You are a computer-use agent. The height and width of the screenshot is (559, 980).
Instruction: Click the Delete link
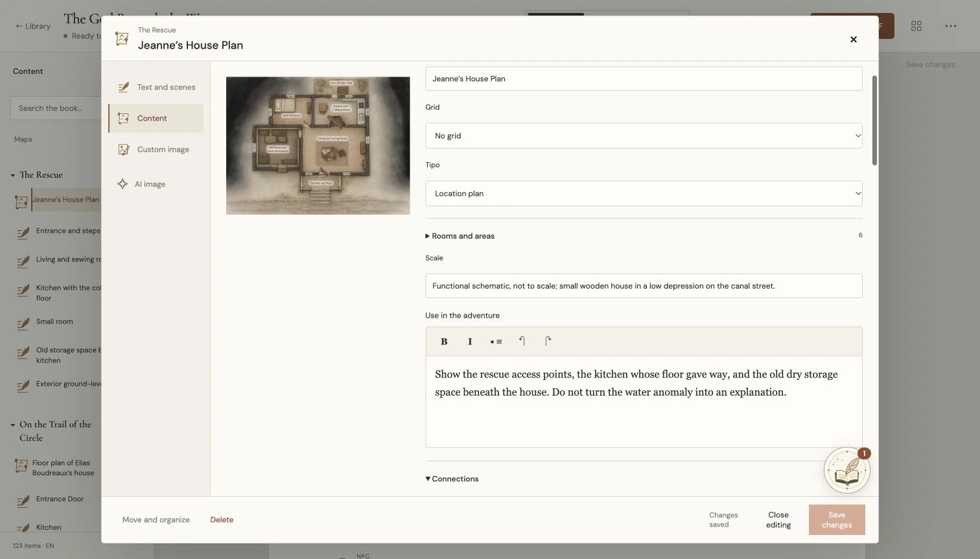[x=222, y=520]
